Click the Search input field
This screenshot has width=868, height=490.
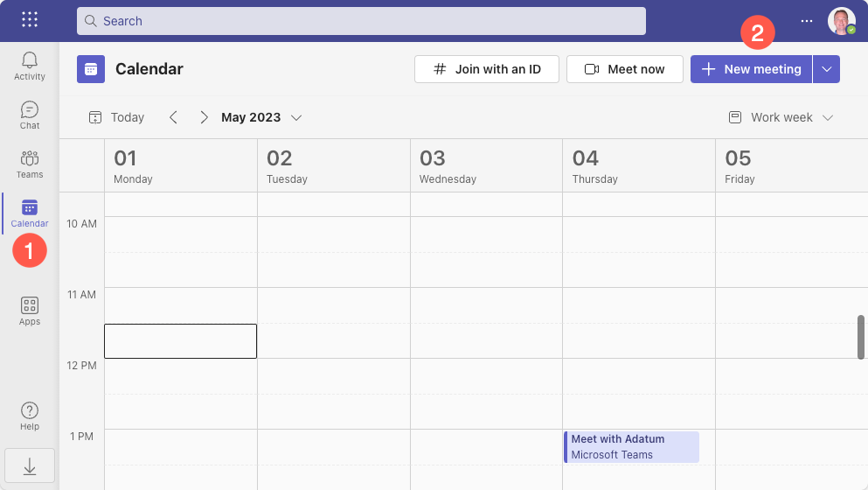361,21
